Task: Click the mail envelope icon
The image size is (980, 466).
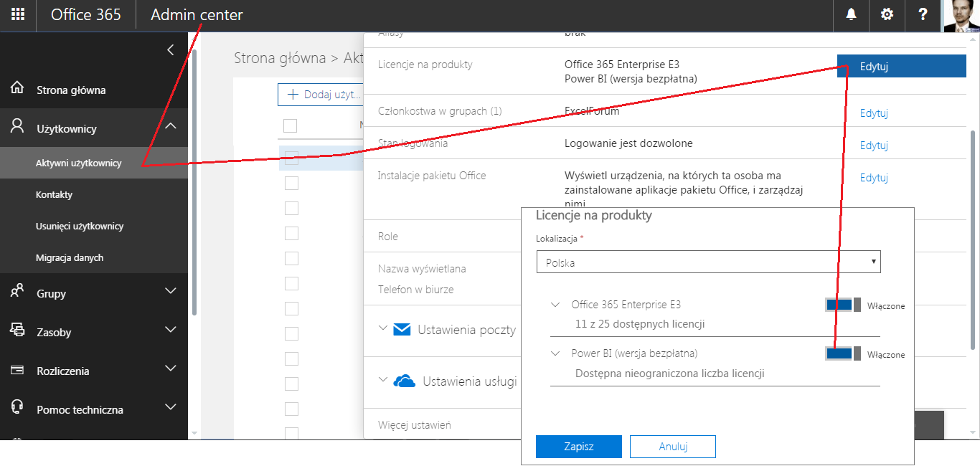Action: pyautogui.click(x=402, y=330)
